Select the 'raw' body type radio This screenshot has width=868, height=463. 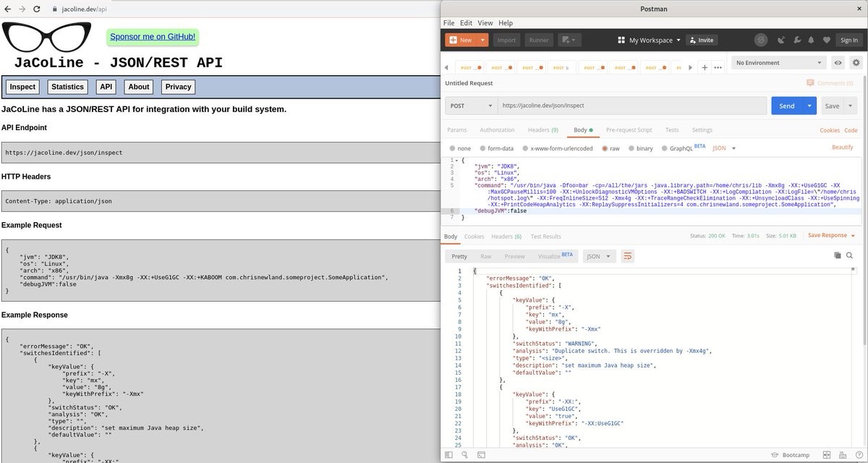(603, 148)
